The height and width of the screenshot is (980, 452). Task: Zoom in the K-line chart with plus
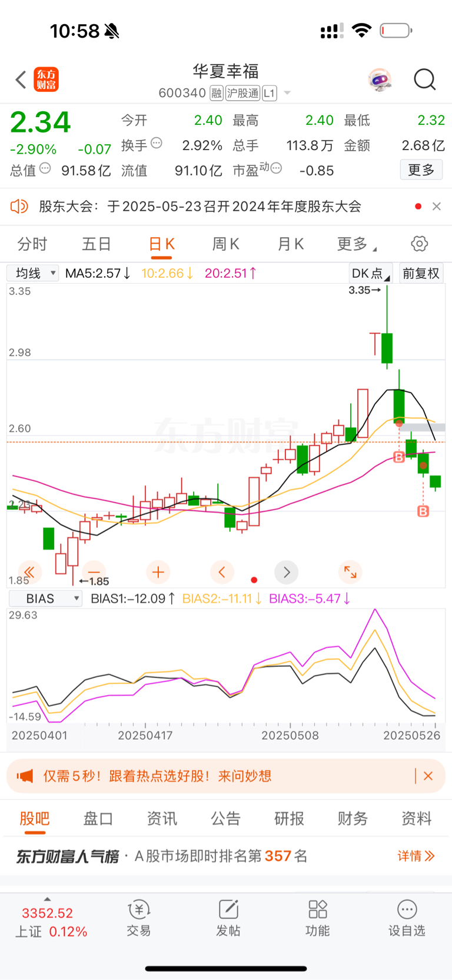click(x=158, y=572)
